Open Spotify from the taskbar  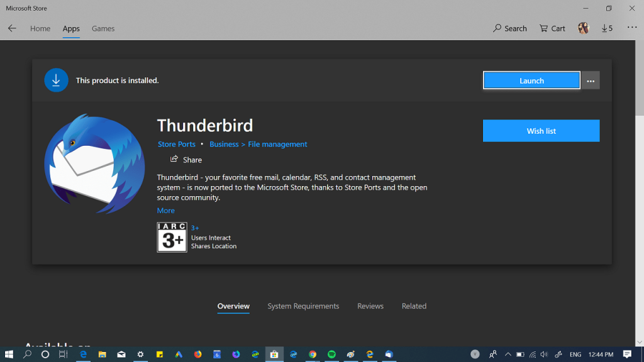click(331, 354)
